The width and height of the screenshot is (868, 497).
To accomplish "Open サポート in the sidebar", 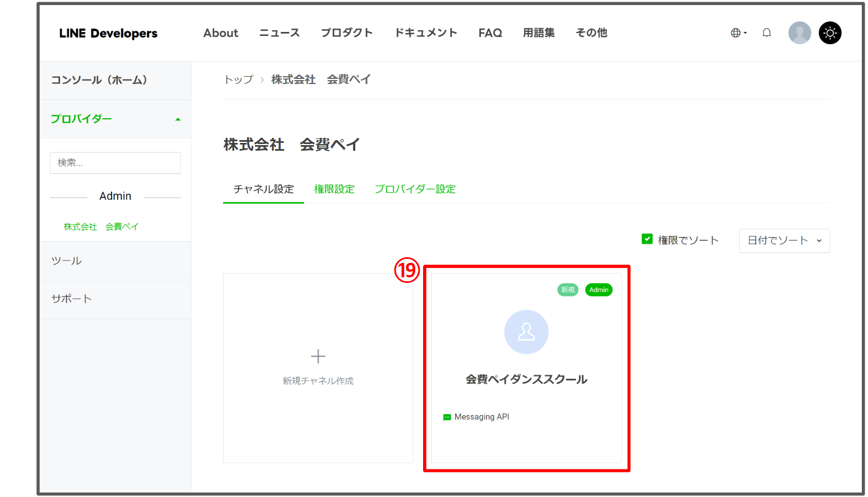I will click(115, 299).
